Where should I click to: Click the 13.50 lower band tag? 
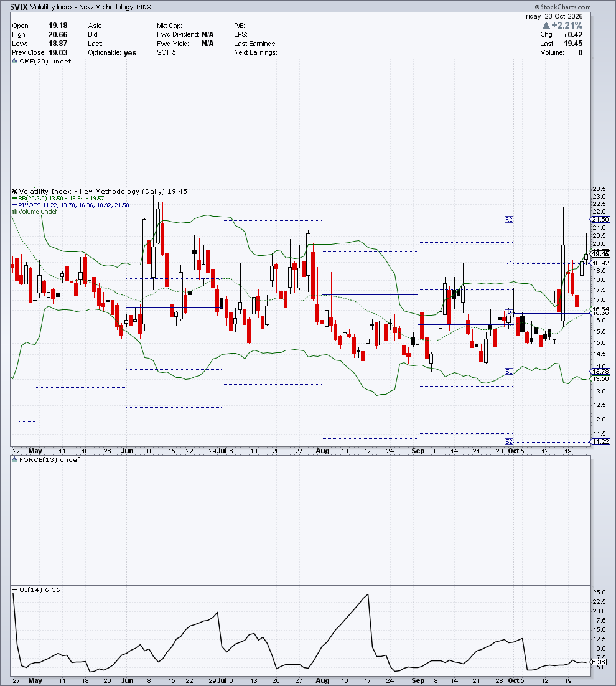pos(600,379)
